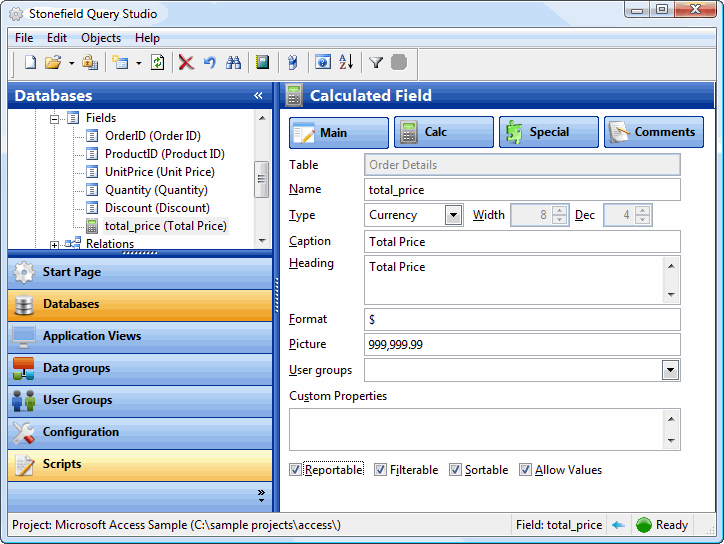Collapse the Fields tree node
724x544 pixels.
pos(55,118)
